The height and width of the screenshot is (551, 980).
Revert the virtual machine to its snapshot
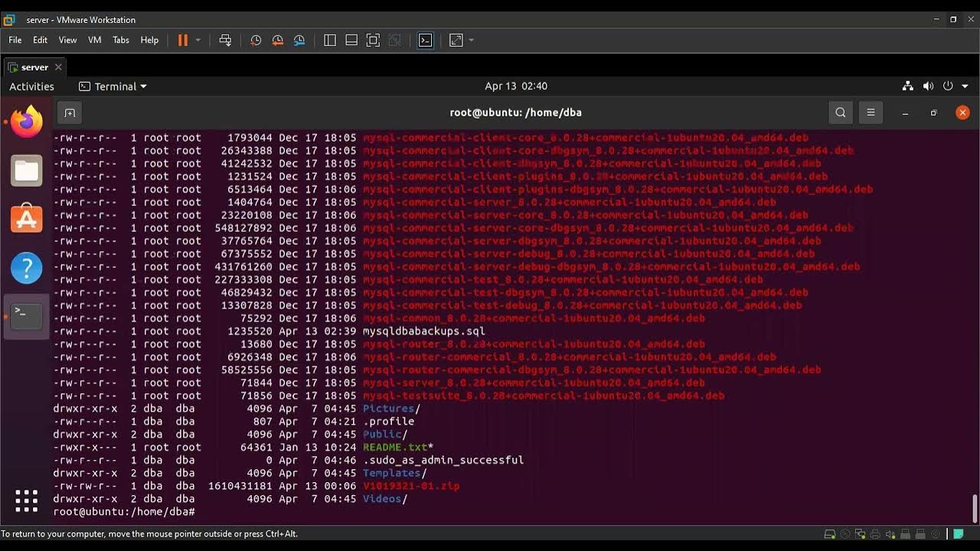278,40
